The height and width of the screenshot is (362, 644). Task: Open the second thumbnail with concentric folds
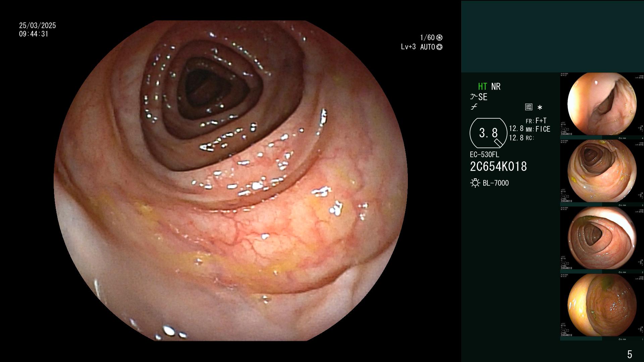pos(602,171)
